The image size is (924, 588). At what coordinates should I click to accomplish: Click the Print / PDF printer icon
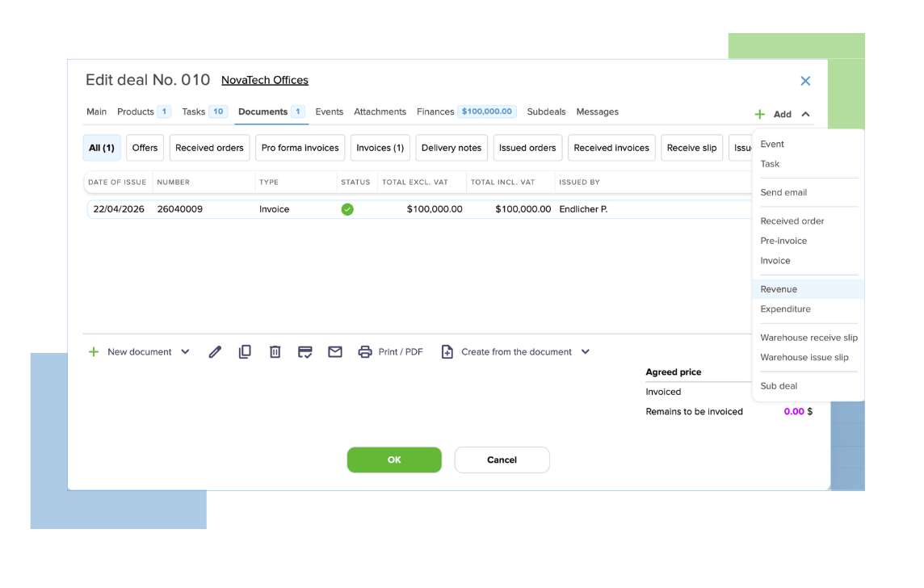[366, 351]
